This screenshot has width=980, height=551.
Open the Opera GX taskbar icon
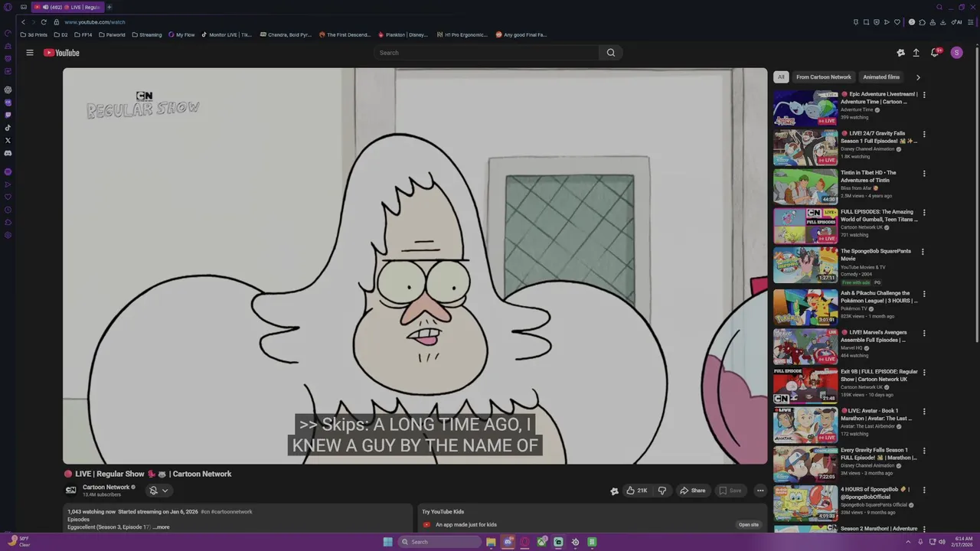click(524, 542)
